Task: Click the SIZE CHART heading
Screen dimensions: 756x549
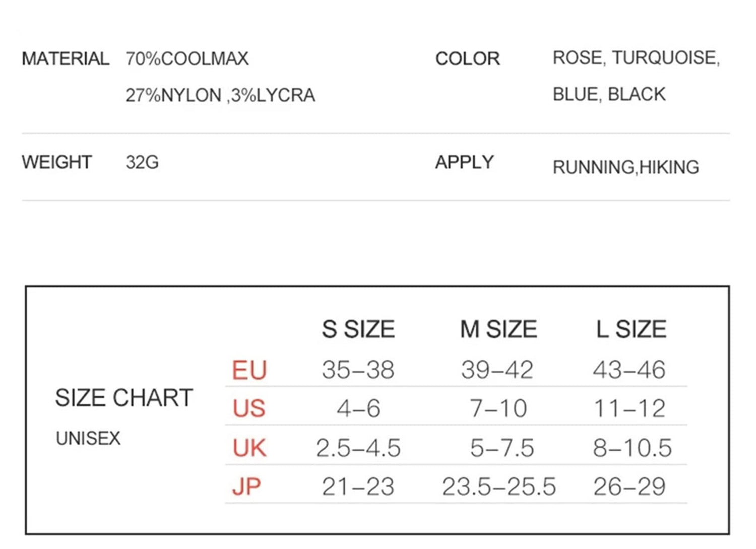Action: point(124,398)
